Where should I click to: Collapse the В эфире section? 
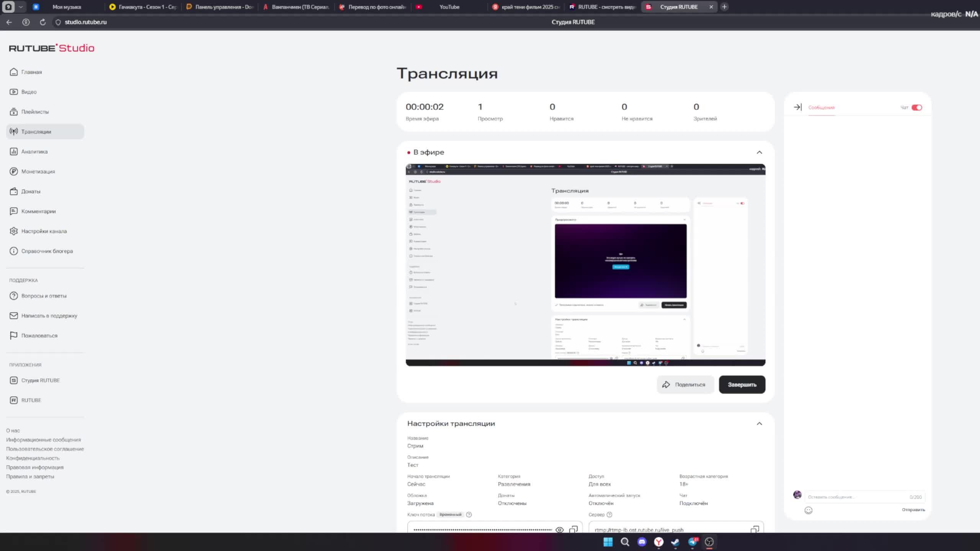tap(759, 152)
